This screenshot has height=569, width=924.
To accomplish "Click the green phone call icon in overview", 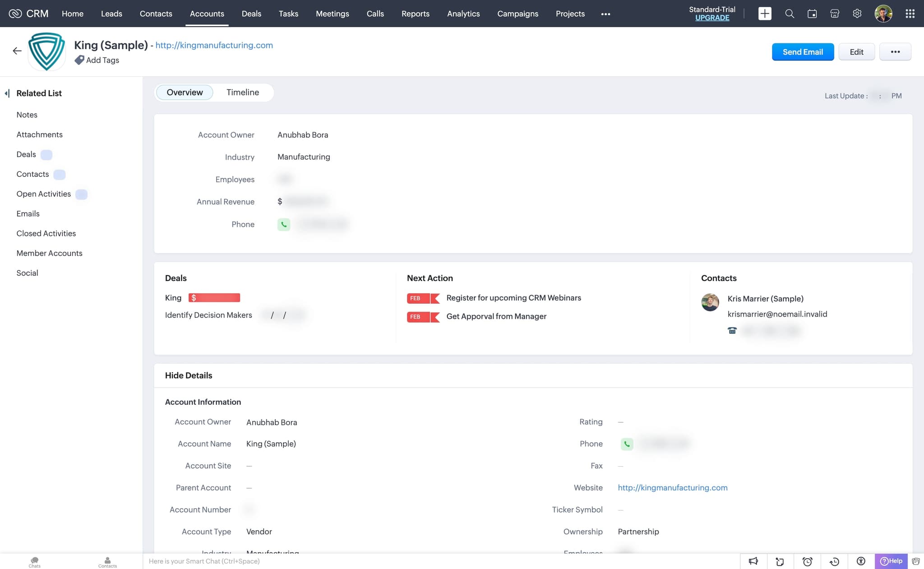I will 284,224.
